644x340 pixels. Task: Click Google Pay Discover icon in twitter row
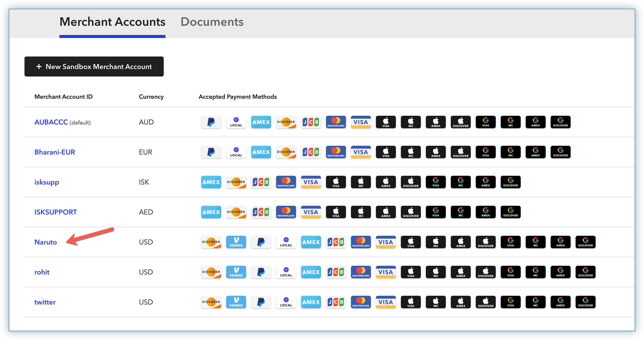pos(585,302)
